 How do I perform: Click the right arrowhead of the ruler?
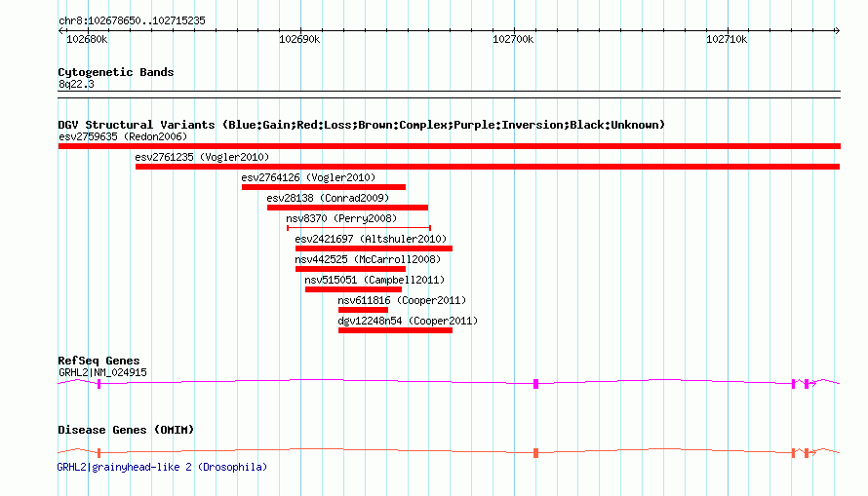pos(837,31)
